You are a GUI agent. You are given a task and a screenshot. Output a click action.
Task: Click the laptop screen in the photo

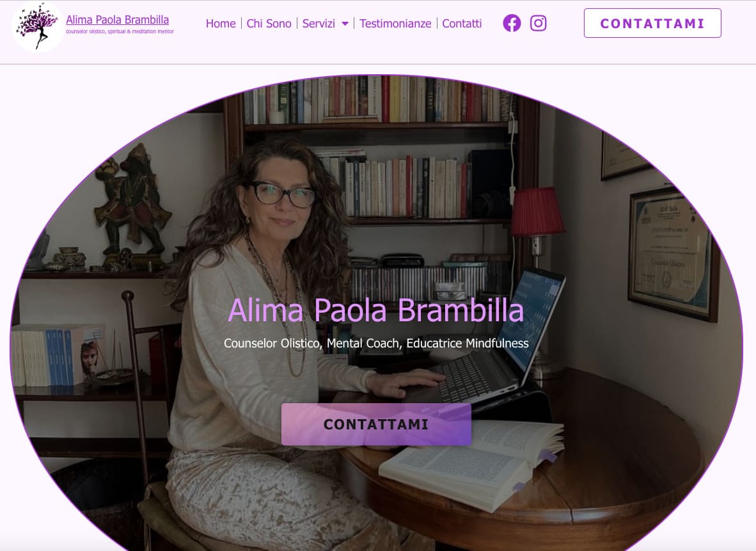(532, 320)
